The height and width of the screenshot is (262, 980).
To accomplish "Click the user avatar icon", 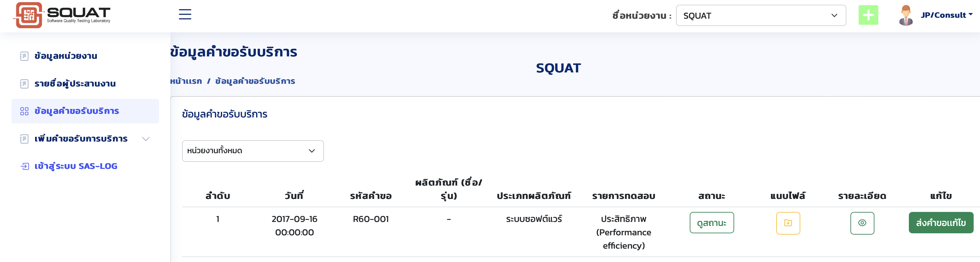I will coord(906,15).
